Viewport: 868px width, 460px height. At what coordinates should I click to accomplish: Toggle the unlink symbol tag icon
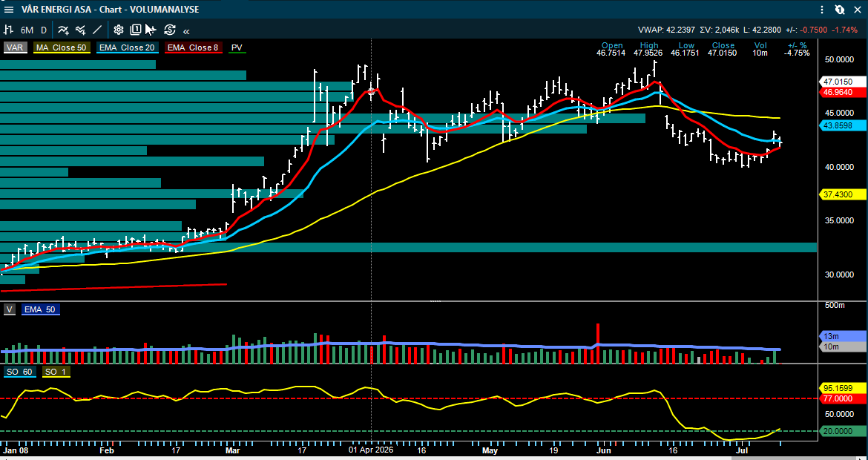pos(840,10)
